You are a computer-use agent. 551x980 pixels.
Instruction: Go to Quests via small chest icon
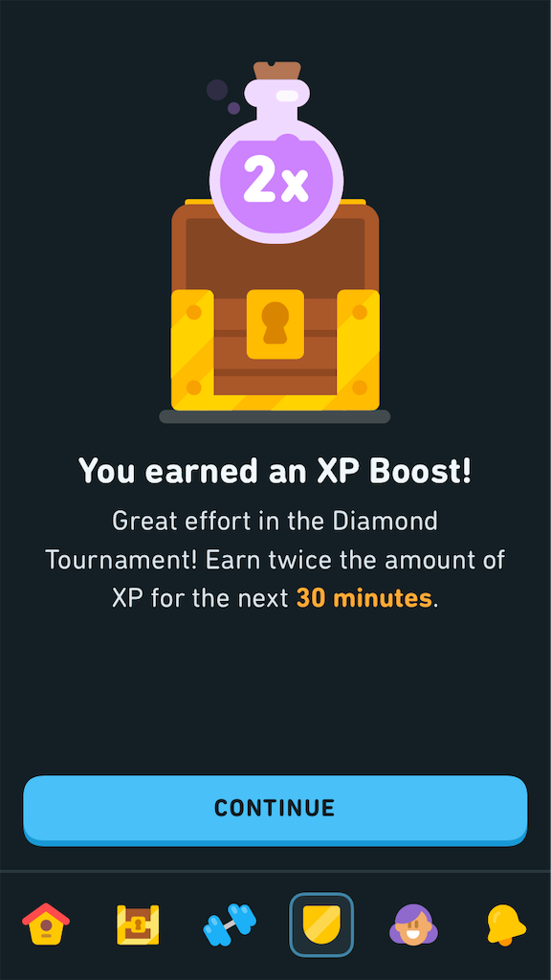138,924
